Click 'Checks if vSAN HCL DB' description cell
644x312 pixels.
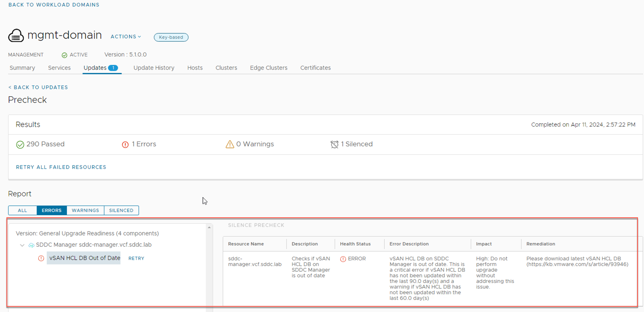311,267
